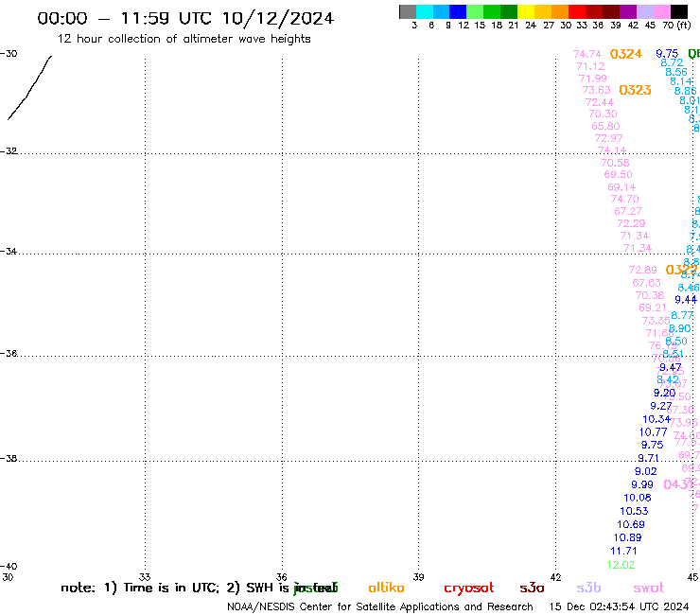The height and width of the screenshot is (615, 700).
Task: Click the blue value 11.71
Action: [623, 551]
